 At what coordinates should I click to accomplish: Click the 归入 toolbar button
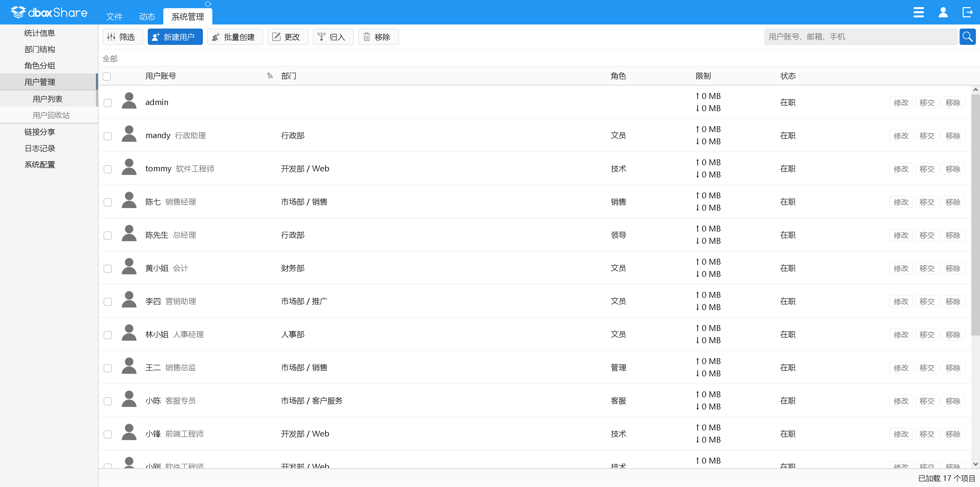333,37
